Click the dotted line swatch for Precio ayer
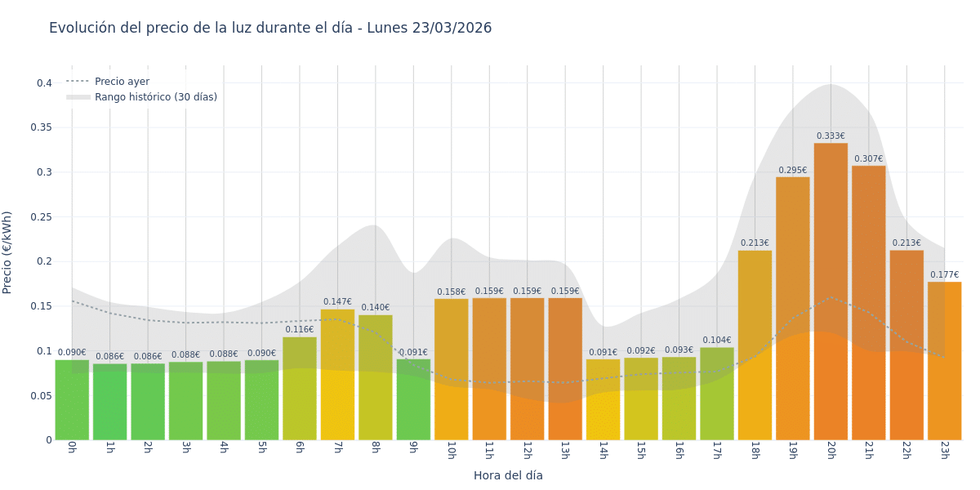This screenshot has width=980, height=490. point(78,82)
